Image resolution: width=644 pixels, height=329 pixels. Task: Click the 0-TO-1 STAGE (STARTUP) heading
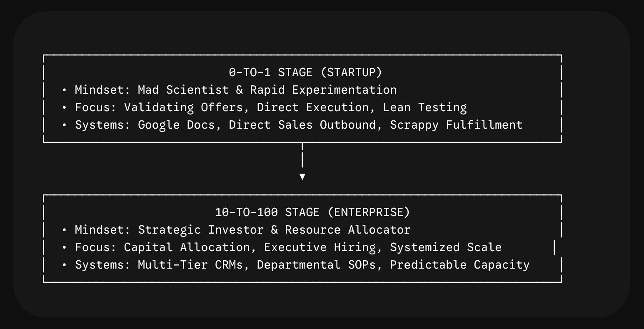click(x=305, y=72)
